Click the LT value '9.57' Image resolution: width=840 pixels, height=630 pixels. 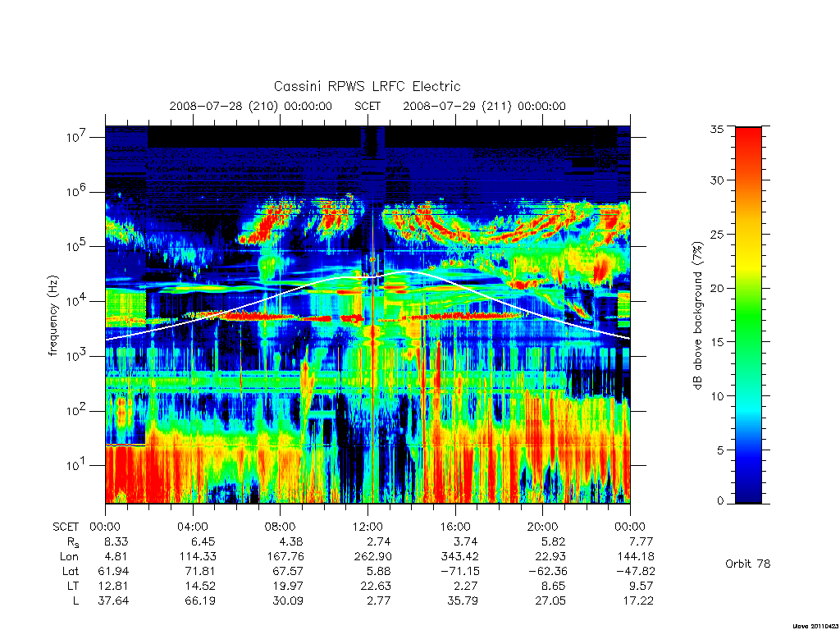click(641, 586)
